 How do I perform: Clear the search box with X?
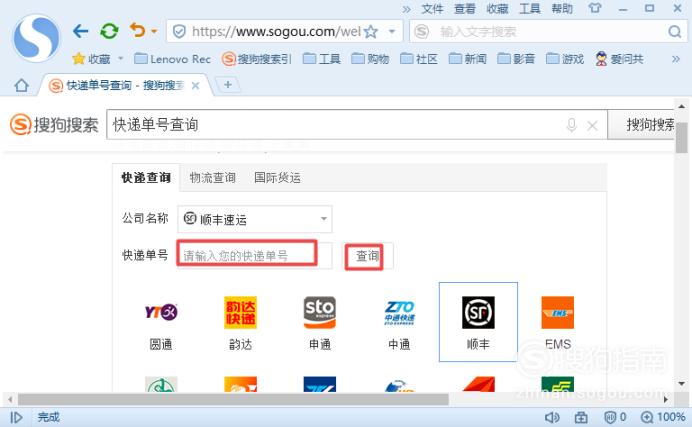(x=592, y=126)
